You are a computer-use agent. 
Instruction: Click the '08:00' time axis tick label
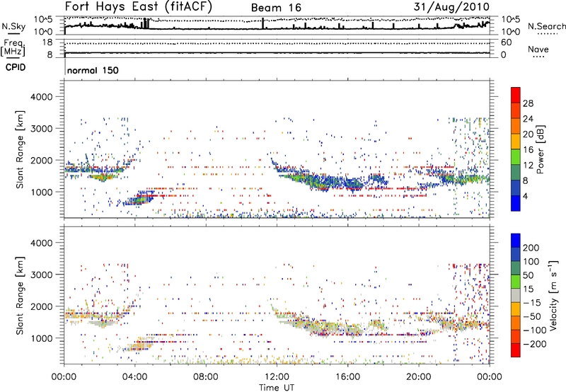coord(206,377)
